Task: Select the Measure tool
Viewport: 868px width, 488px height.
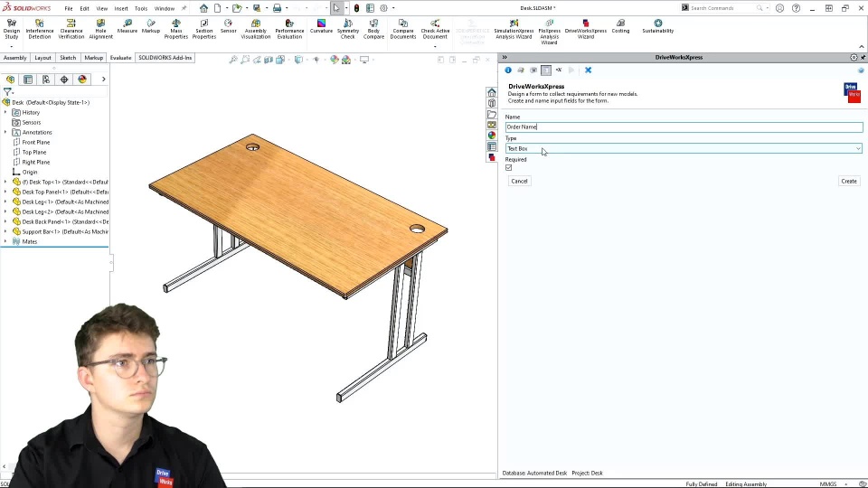Action: point(127,26)
